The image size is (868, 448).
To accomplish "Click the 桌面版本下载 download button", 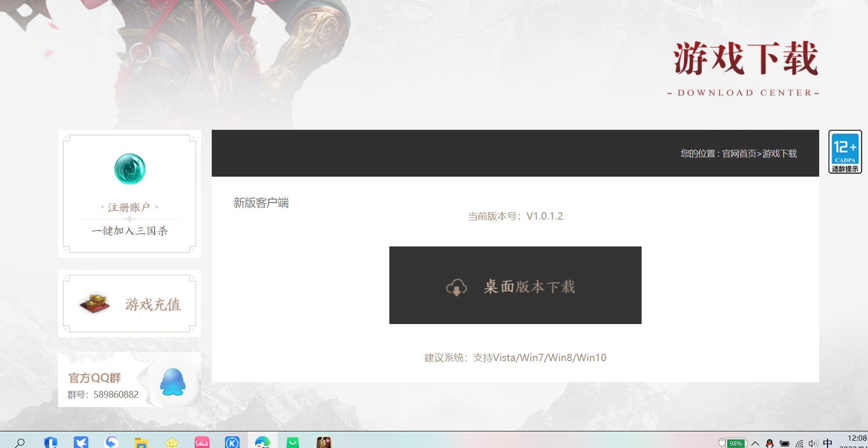I will pyautogui.click(x=515, y=285).
